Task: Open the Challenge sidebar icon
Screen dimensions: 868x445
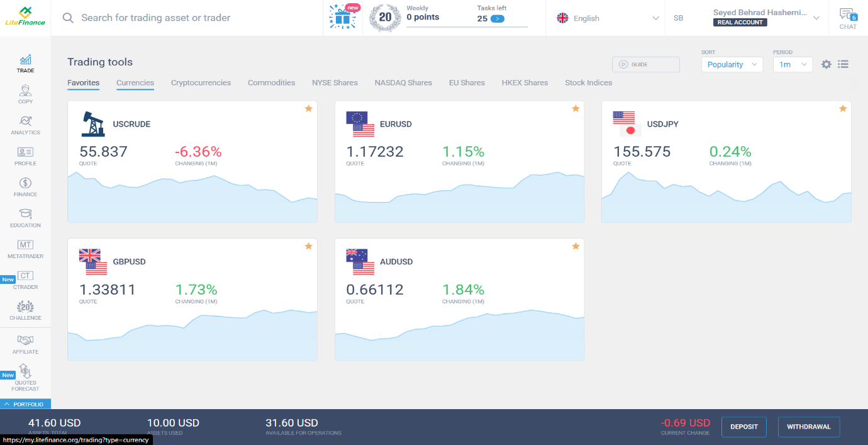Action: [26, 310]
